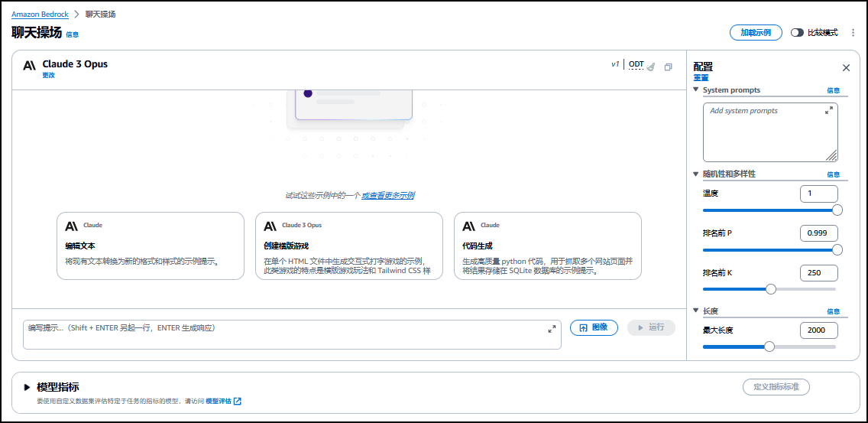868x423 pixels.
Task: Expand the prompt input box to full size
Action: [x=552, y=329]
